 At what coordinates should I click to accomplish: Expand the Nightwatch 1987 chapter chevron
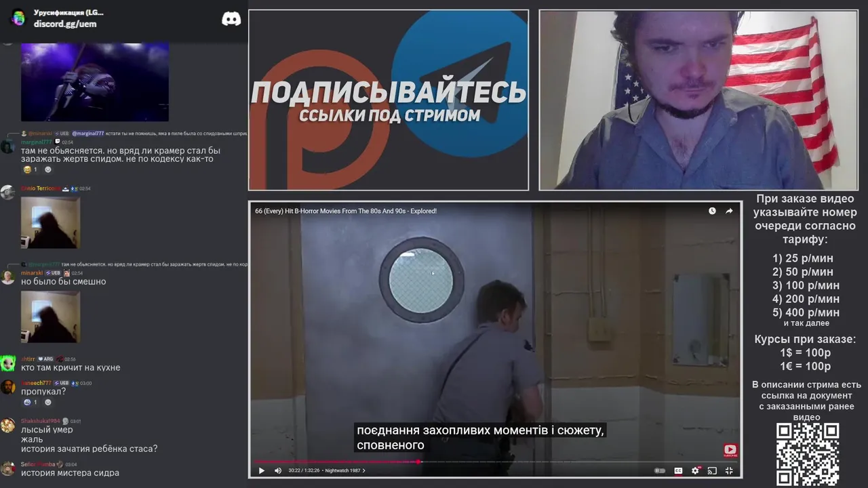click(363, 470)
